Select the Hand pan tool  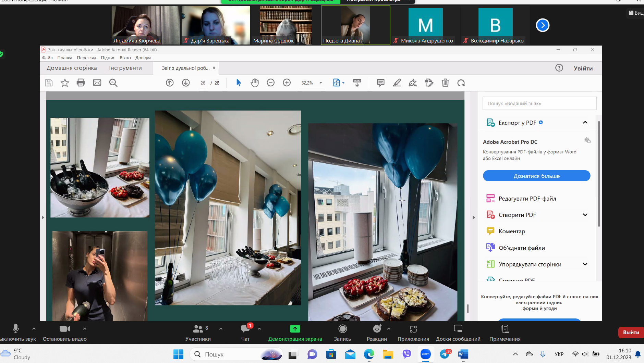[254, 83]
